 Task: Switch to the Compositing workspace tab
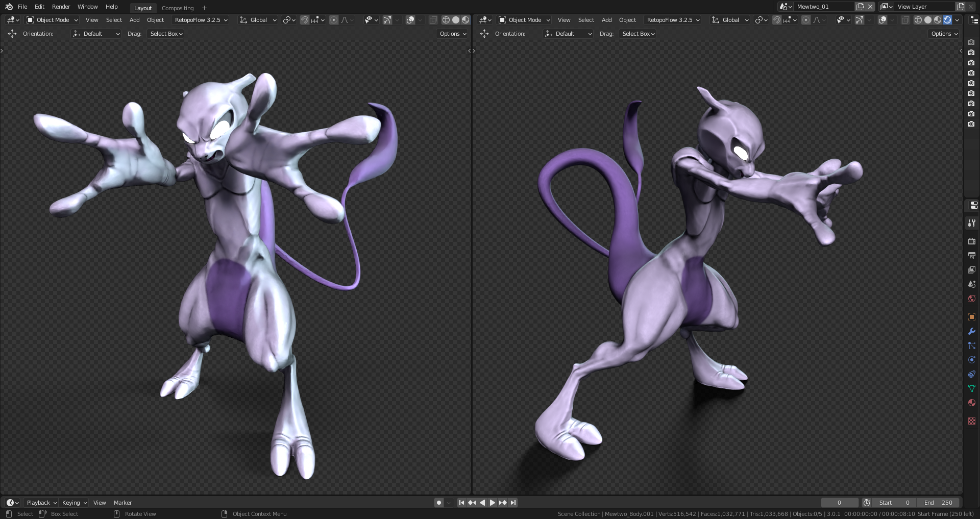point(178,8)
